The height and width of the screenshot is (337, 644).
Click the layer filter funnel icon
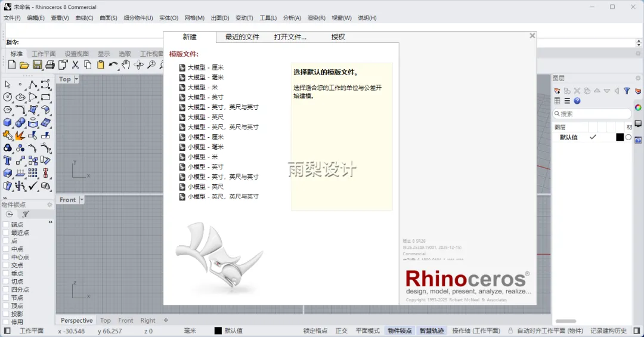pos(627,91)
